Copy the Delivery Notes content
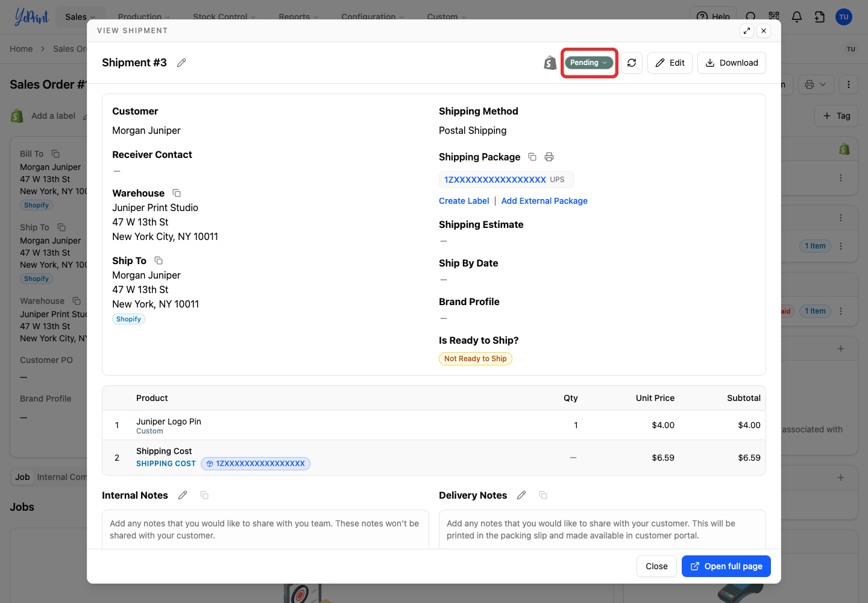Screen dimensions: 868x603 click(x=543, y=495)
